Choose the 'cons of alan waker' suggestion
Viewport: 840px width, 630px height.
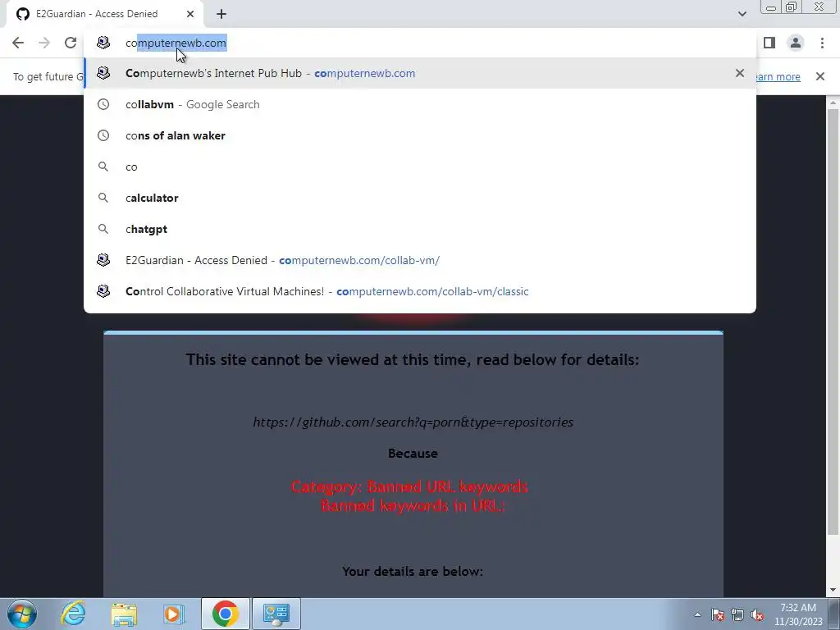[420, 135]
